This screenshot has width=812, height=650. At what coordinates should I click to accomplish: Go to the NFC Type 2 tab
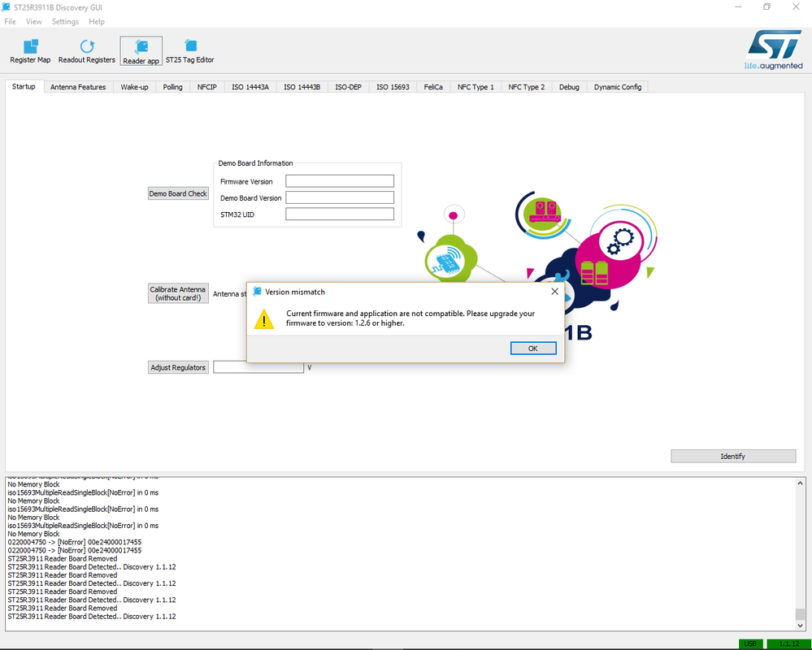coord(526,87)
